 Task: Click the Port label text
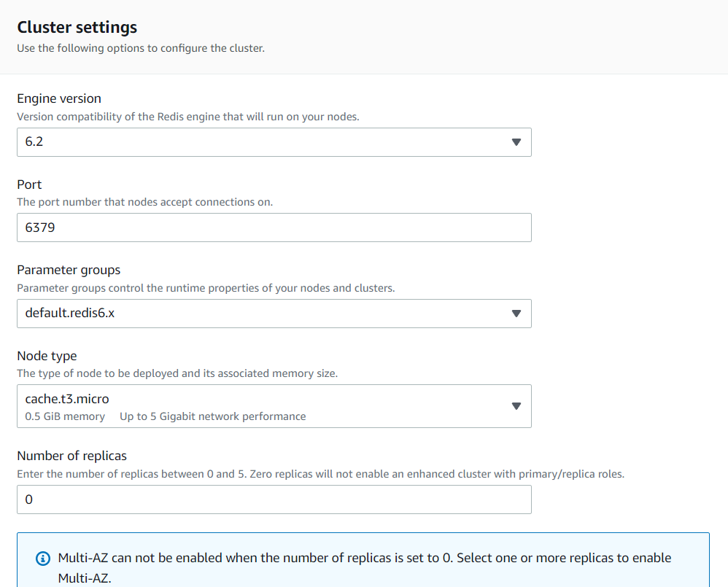click(29, 184)
